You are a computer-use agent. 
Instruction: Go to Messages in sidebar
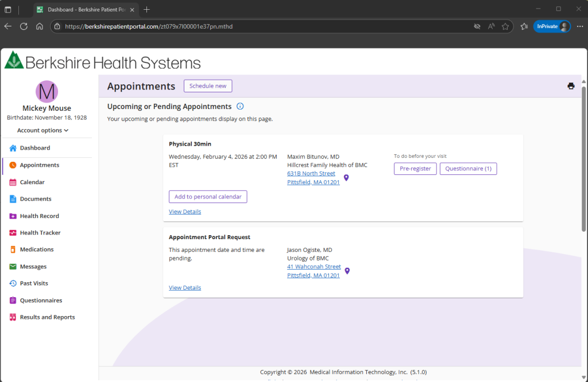click(33, 267)
